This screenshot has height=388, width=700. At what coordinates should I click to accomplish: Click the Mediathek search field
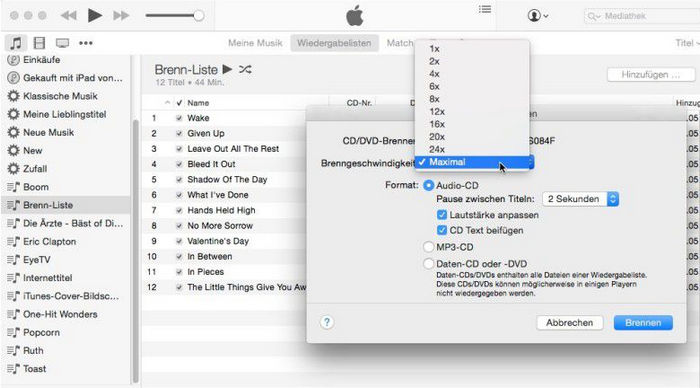[642, 16]
